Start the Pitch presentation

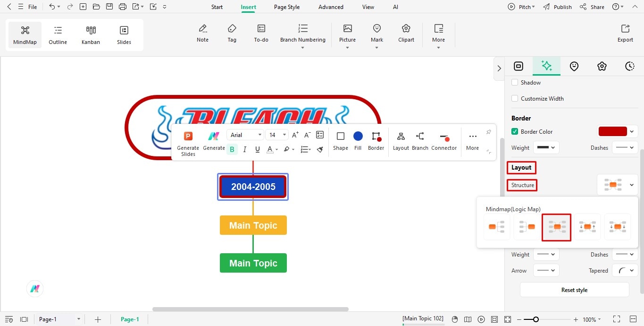click(521, 7)
